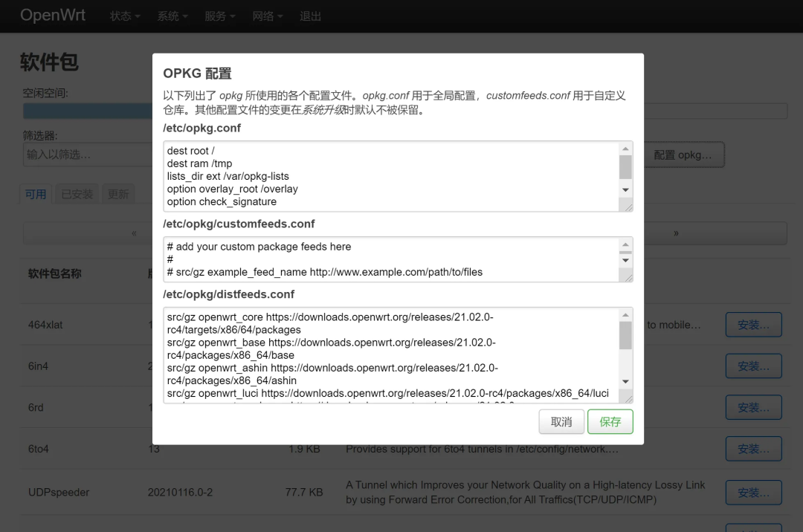This screenshot has width=803, height=532.
Task: Click the 464xlat package name
Action: point(45,325)
